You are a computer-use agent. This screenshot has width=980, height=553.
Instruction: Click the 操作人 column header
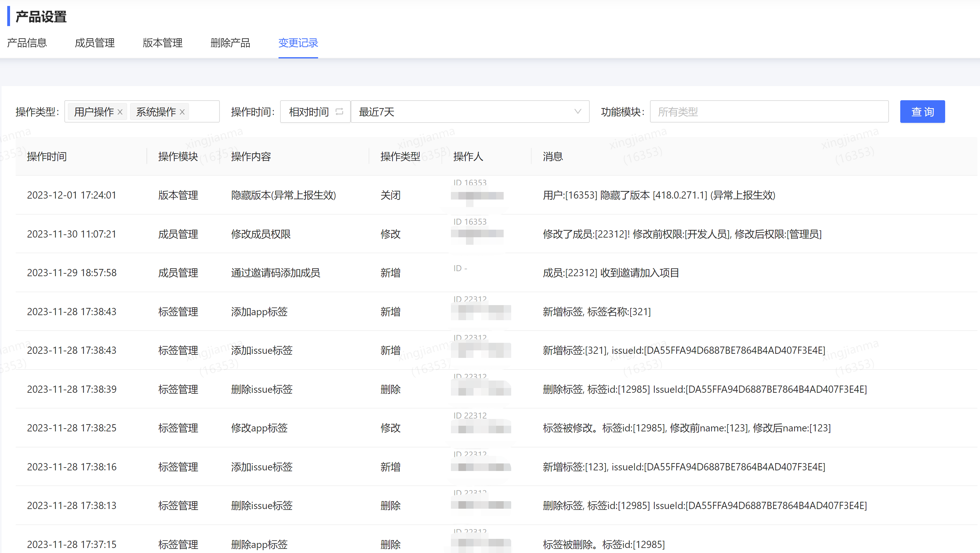click(x=468, y=156)
